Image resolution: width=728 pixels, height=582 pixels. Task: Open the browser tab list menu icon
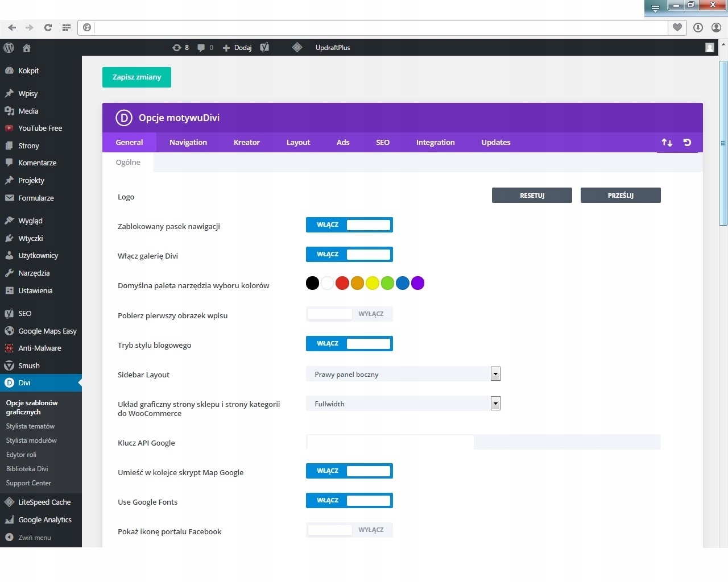[x=656, y=9]
